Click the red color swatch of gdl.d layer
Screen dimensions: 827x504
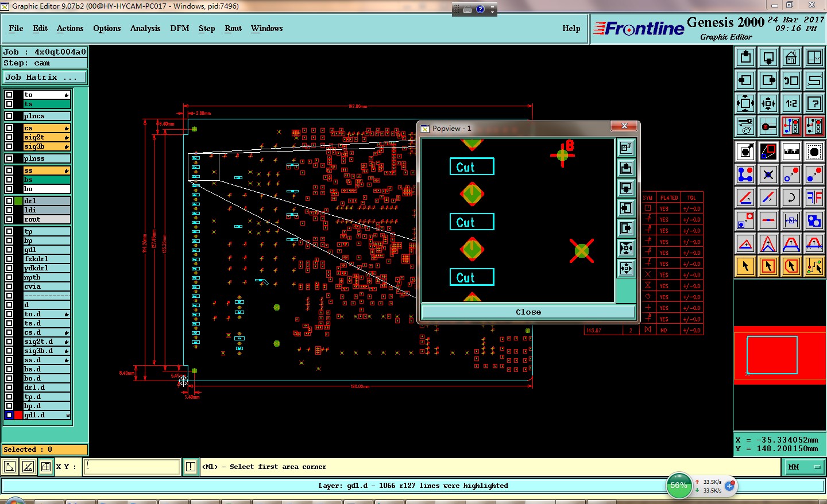tap(18, 415)
